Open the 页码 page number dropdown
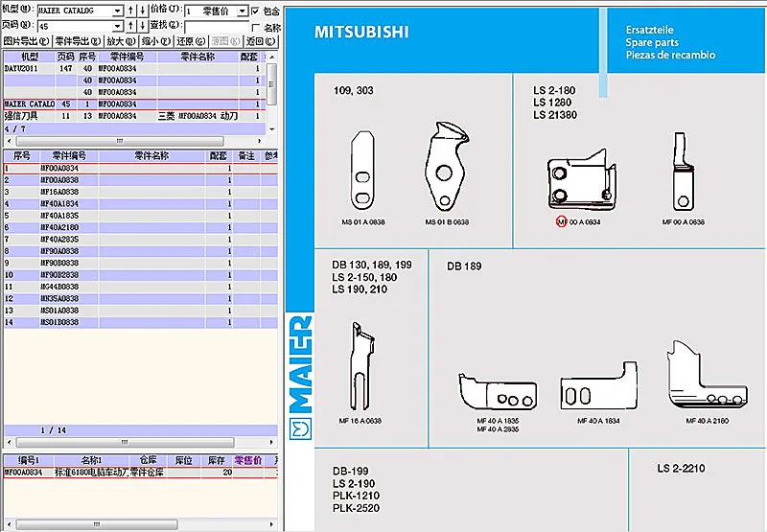Screen dimensions: 767x532 point(117,26)
